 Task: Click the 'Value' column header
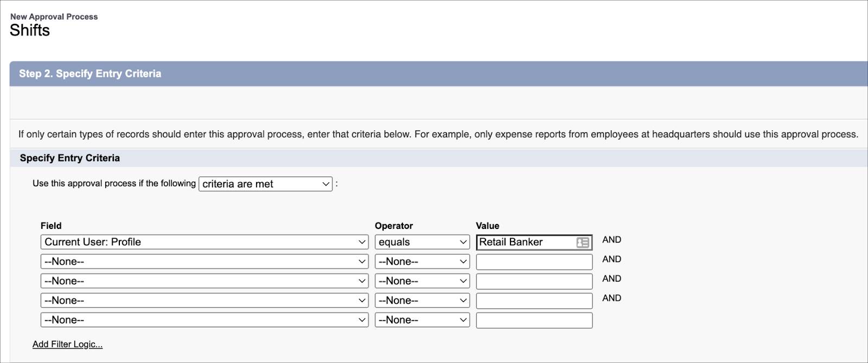click(x=488, y=226)
